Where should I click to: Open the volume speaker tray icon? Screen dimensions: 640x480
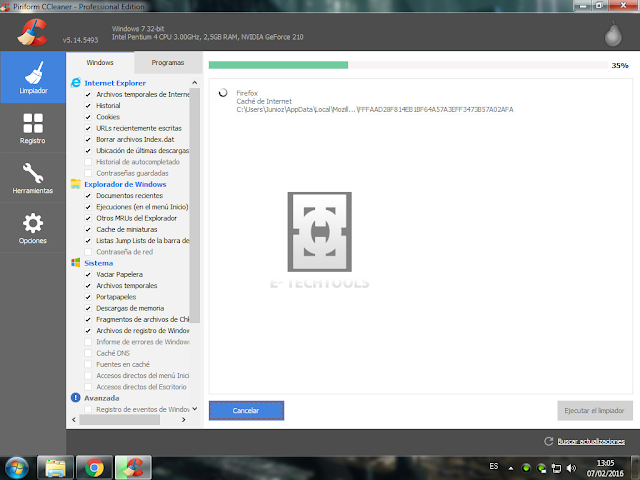pyautogui.click(x=571, y=468)
